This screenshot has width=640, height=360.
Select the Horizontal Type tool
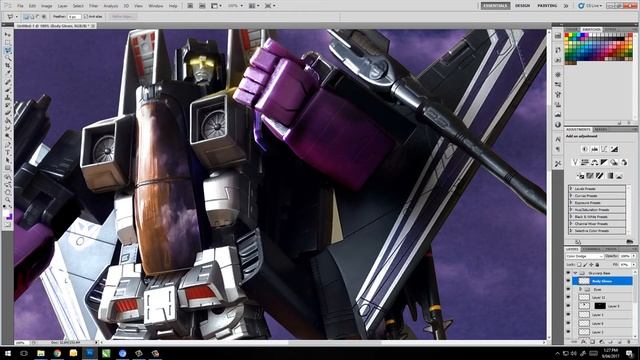click(x=8, y=152)
